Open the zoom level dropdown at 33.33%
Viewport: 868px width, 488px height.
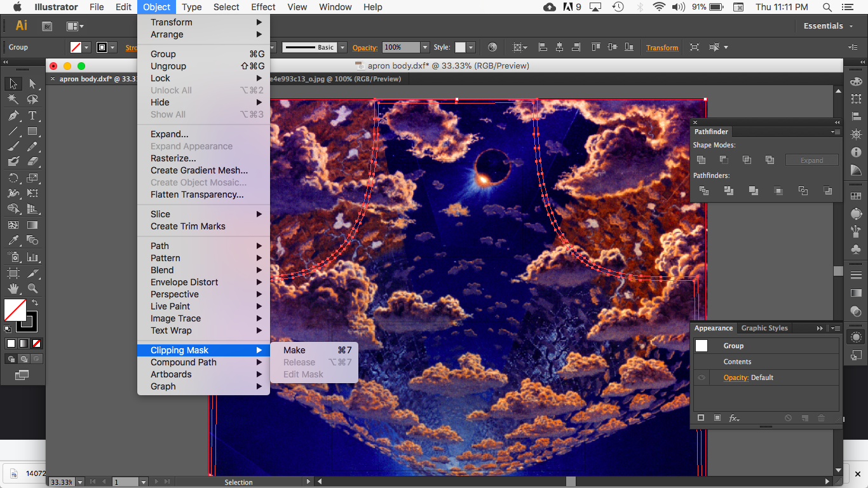[79, 482]
